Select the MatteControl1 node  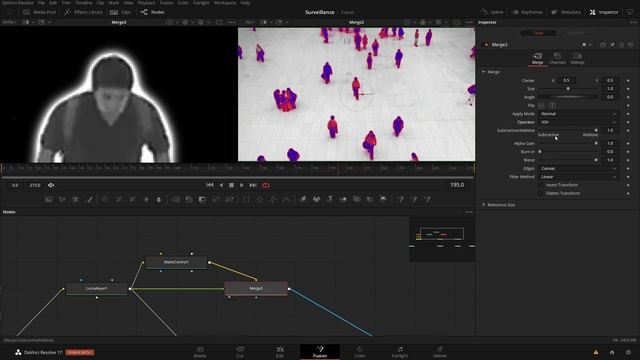pos(176,262)
